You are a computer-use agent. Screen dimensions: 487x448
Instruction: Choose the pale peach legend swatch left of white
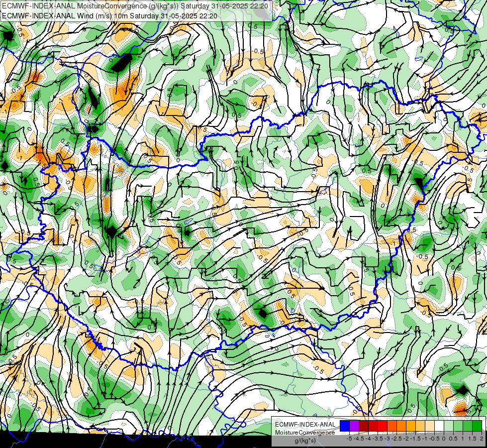430,426
